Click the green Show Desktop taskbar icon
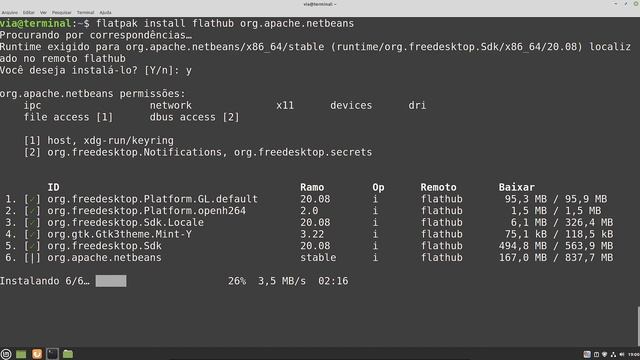This screenshot has height=360, width=640. point(21,354)
